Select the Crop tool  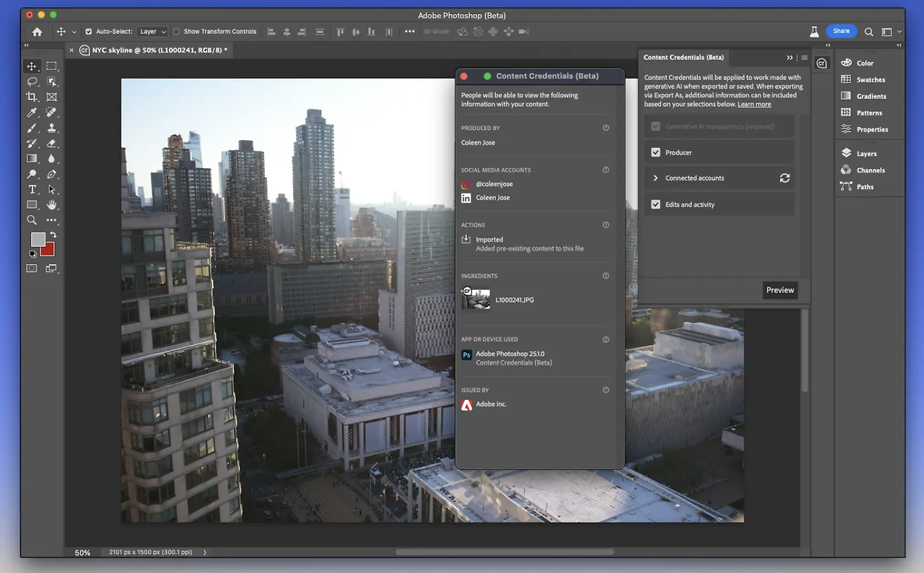(32, 97)
